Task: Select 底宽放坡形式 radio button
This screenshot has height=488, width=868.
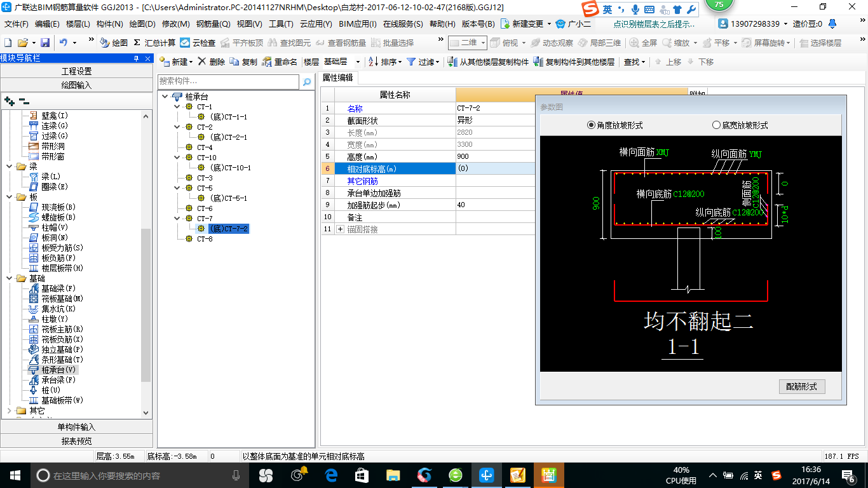Action: point(716,125)
